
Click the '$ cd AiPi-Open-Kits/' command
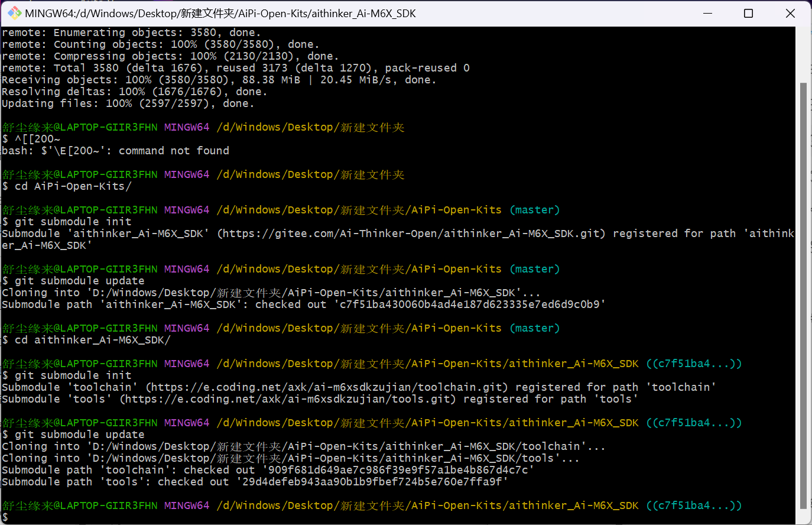point(67,186)
